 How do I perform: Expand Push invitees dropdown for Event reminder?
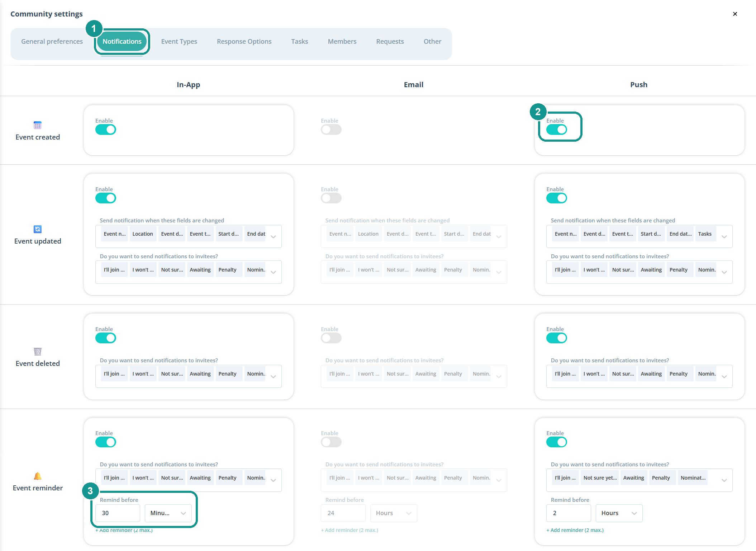pyautogui.click(x=724, y=480)
